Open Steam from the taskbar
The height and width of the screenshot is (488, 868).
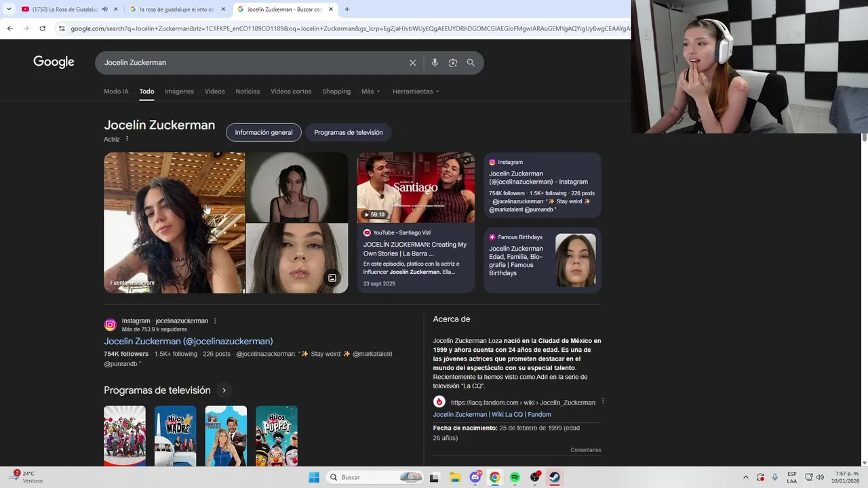point(555,477)
